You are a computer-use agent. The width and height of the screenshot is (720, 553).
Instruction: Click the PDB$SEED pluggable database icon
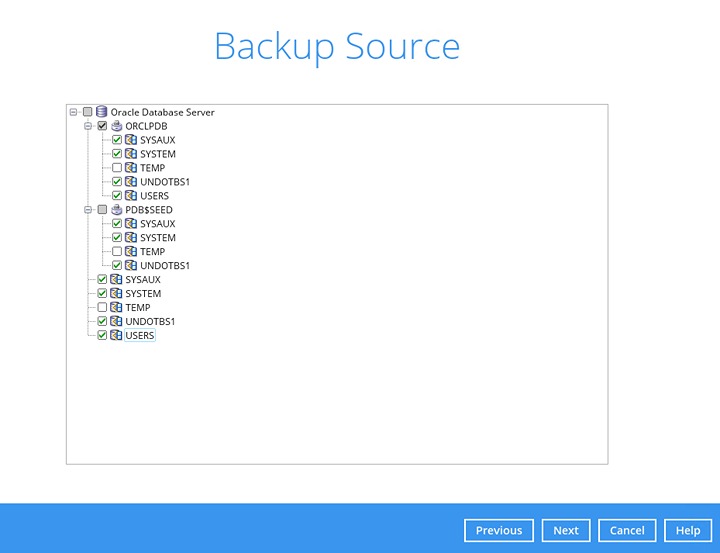tap(117, 210)
